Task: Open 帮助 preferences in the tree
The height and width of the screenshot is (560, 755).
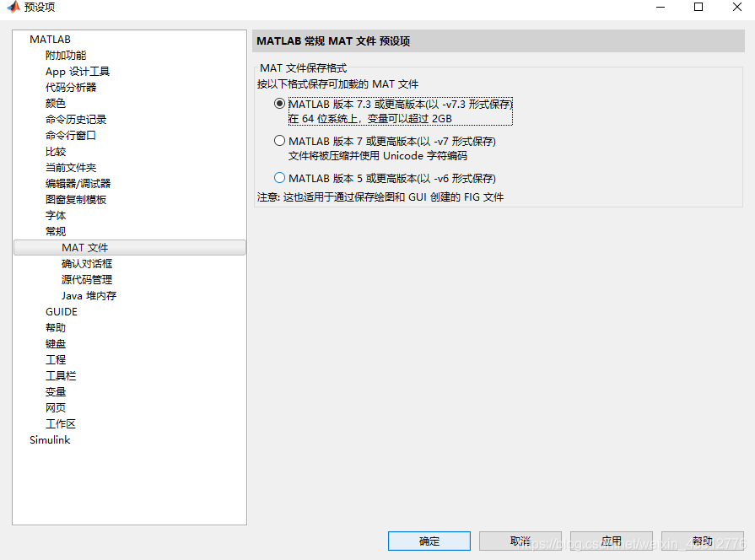Action: click(x=56, y=327)
